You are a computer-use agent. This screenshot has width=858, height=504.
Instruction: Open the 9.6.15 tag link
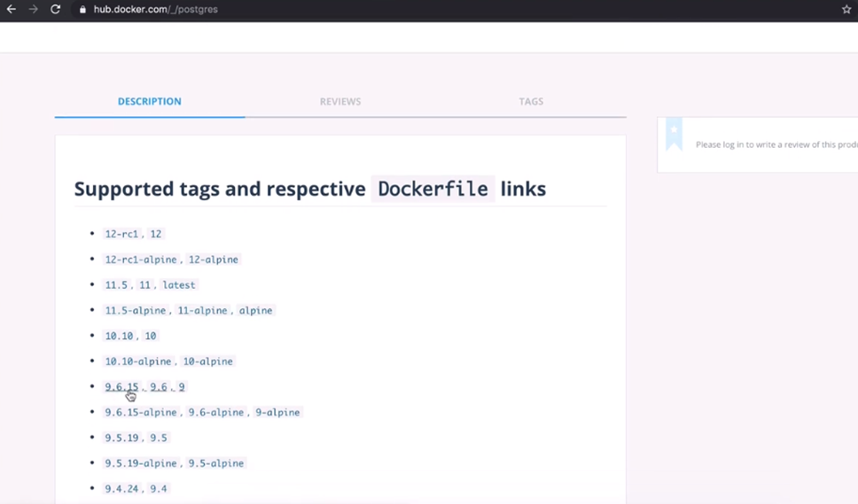pos(121,386)
